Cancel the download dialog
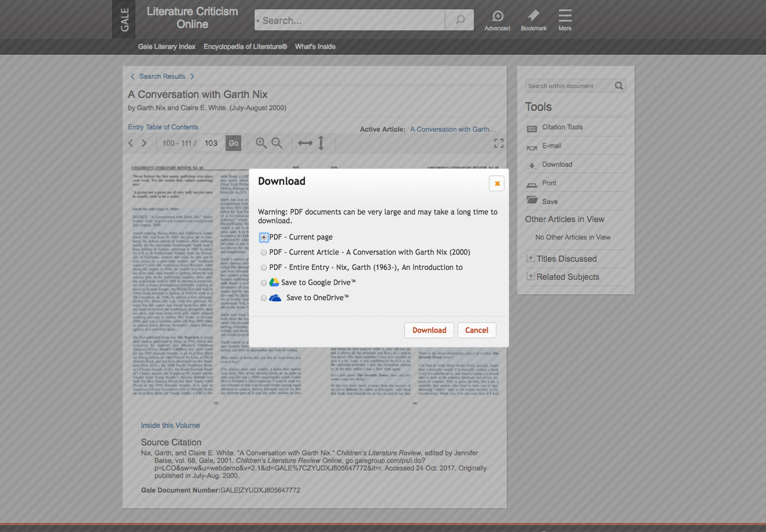The height and width of the screenshot is (532, 766). (477, 330)
